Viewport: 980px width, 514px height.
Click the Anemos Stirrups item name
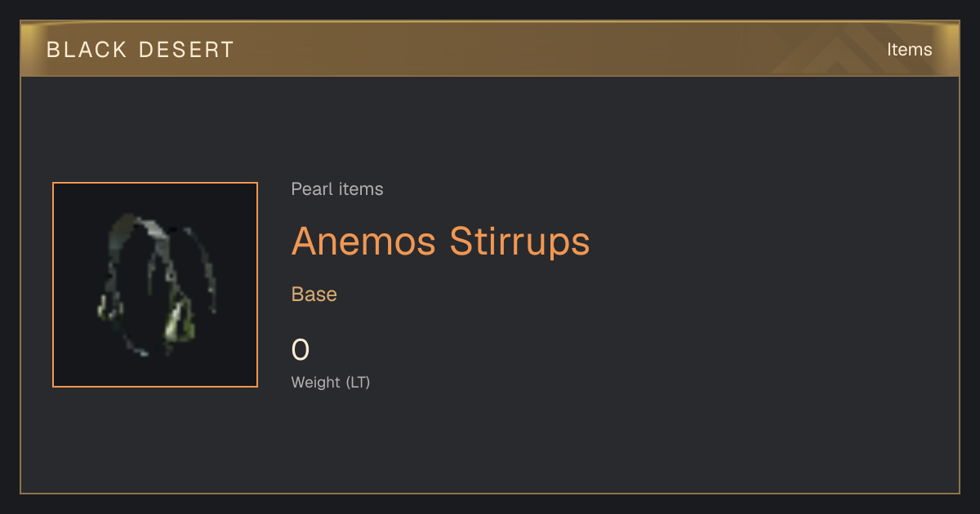[441, 241]
